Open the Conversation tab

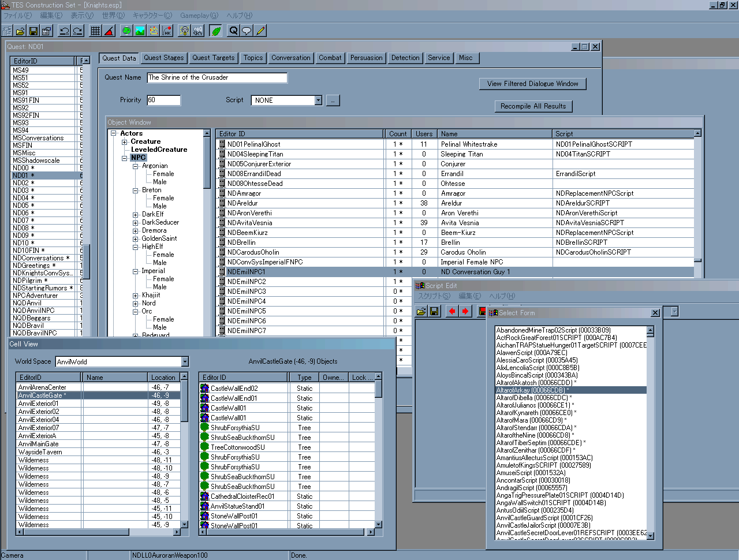tap(291, 58)
